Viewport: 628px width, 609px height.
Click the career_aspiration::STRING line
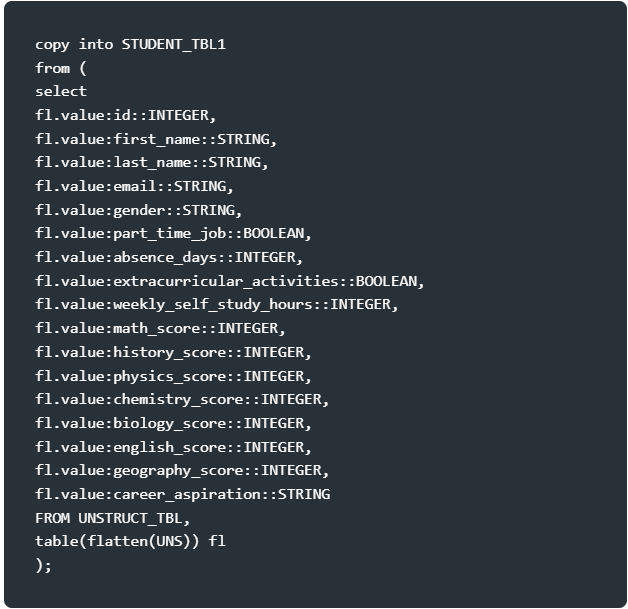click(x=183, y=494)
